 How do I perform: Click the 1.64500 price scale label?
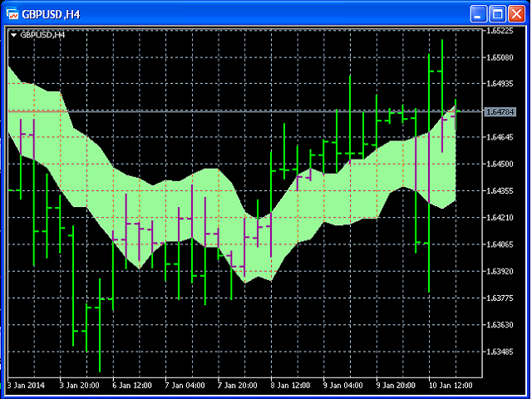point(500,165)
